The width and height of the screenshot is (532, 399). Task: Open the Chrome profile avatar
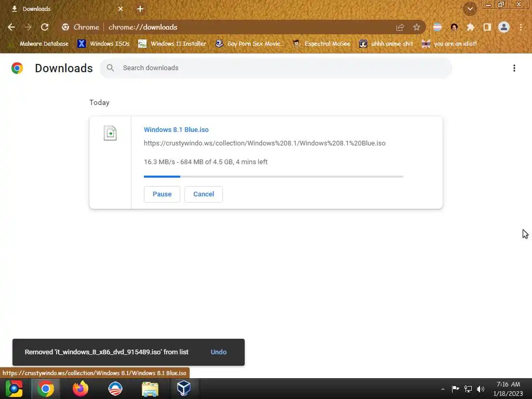tap(504, 27)
